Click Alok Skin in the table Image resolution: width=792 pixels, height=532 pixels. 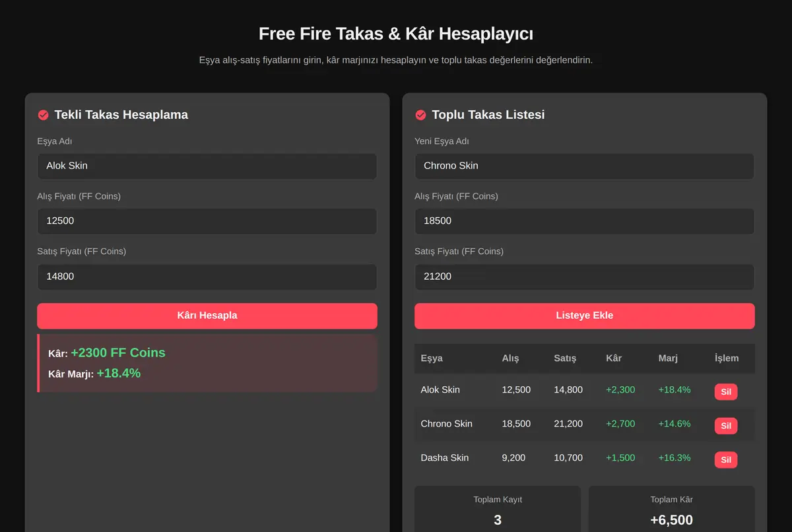click(x=440, y=390)
